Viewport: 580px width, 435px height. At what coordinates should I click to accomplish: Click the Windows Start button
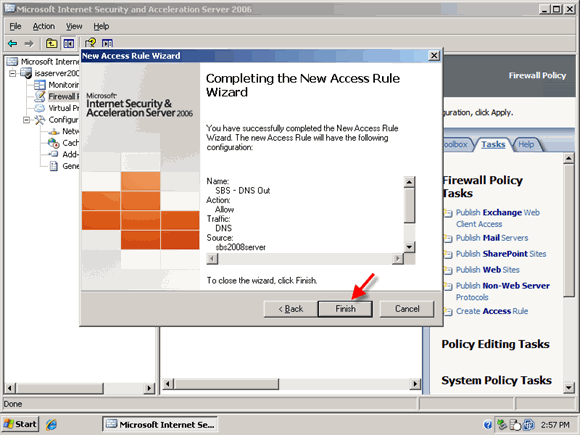(20, 424)
